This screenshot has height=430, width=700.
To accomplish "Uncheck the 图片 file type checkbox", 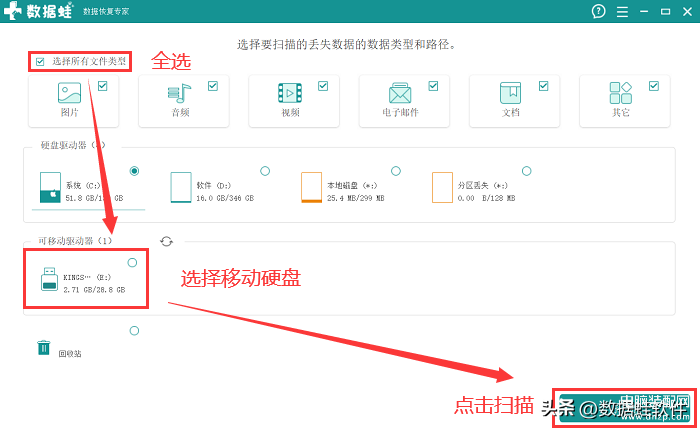I will 103,86.
